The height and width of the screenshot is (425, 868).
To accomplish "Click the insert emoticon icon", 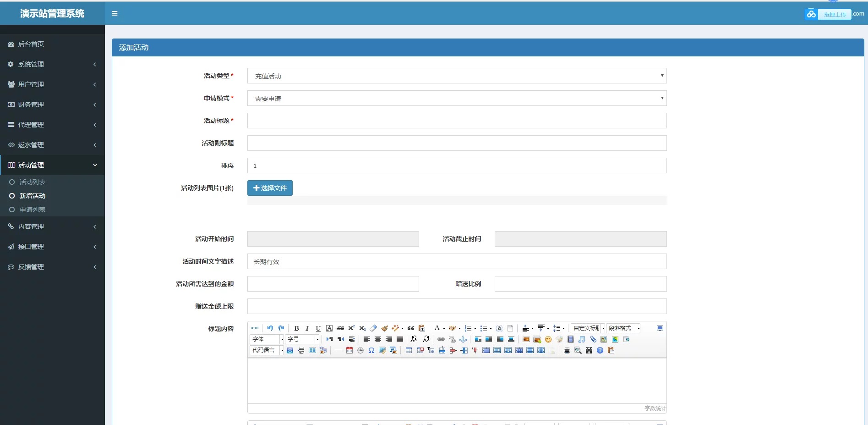I will click(548, 339).
